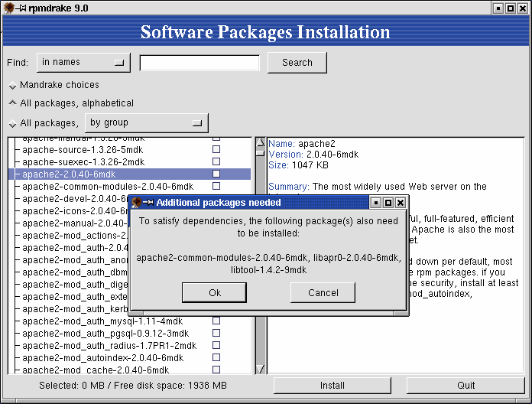Viewport: 532px width, 404px height.
Task: Select apache-source-1.3.26-5mdk in the list
Action: pyautogui.click(x=130, y=150)
